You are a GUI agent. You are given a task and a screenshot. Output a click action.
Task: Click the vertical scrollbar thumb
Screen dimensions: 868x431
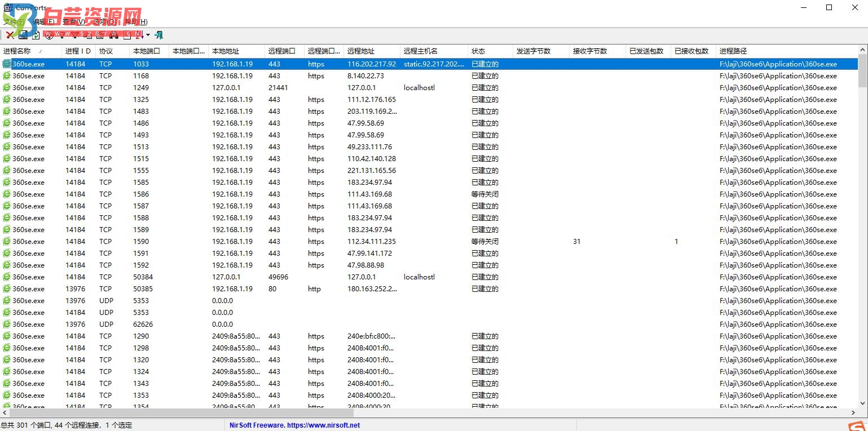[863, 70]
